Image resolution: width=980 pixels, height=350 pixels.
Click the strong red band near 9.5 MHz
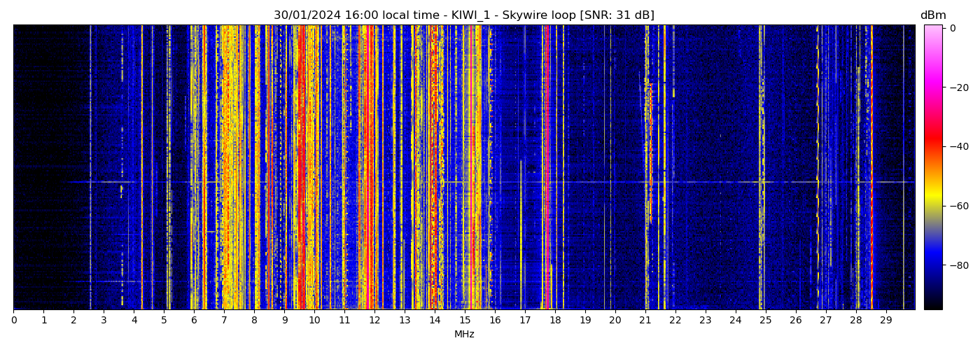300,168
